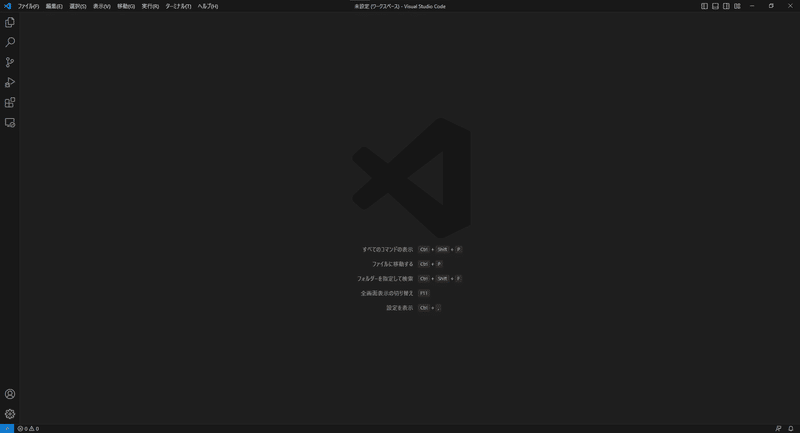Image resolution: width=800 pixels, height=433 pixels.
Task: Open the ヘルプ(H) menu
Action: [x=208, y=7]
